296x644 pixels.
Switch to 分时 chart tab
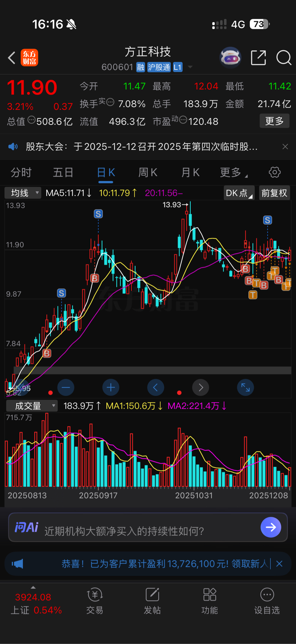click(21, 172)
